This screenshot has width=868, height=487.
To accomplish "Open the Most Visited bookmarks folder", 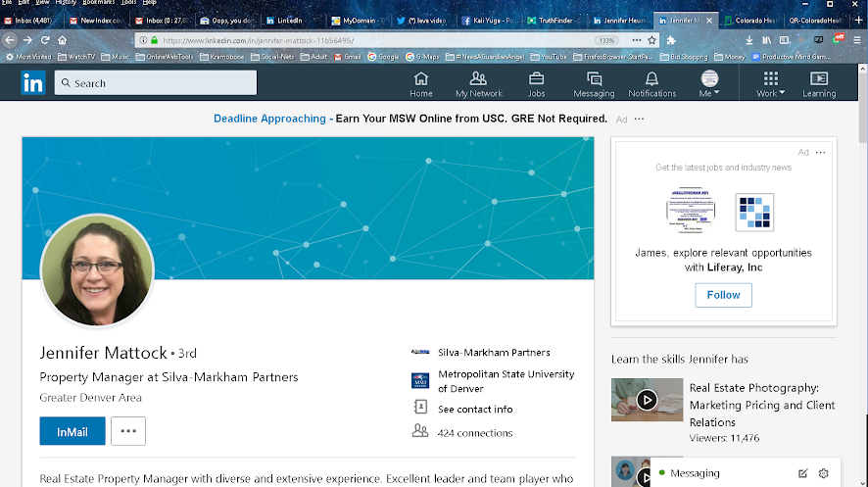I will point(28,57).
